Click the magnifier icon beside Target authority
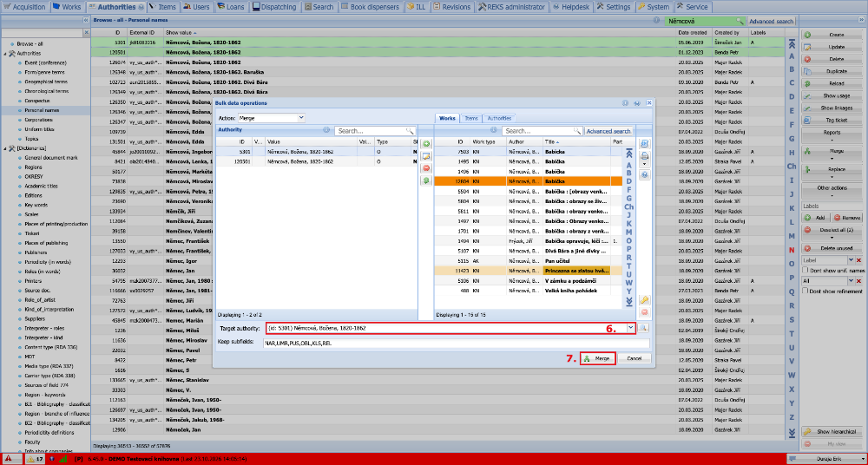868x465 pixels. pyautogui.click(x=643, y=328)
